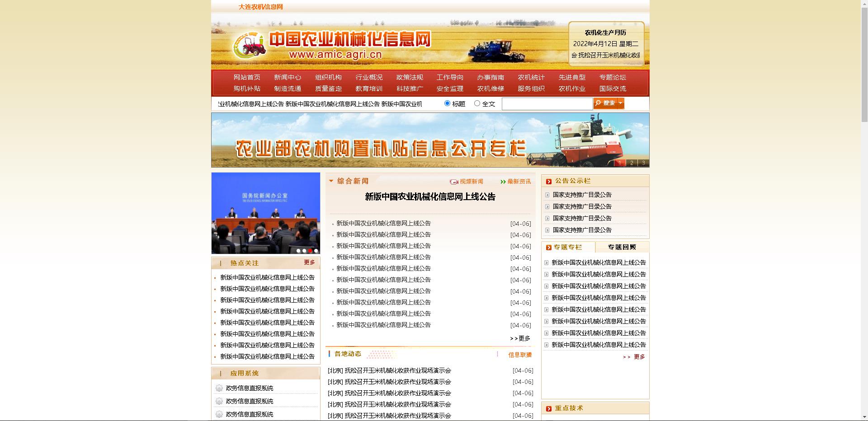Click the bullet icon of first 国家支持推广目录公告
The width and height of the screenshot is (868, 421).
click(547, 195)
